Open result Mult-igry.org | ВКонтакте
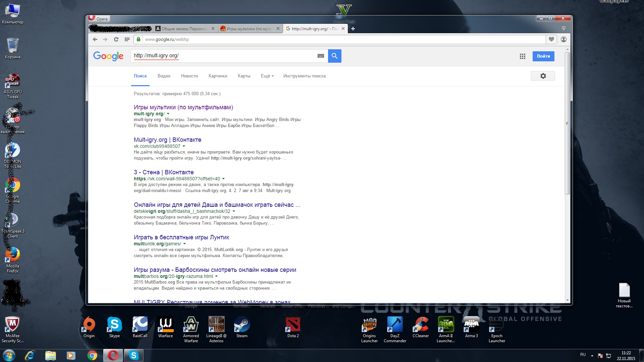This screenshot has height=362, width=644. (167, 140)
